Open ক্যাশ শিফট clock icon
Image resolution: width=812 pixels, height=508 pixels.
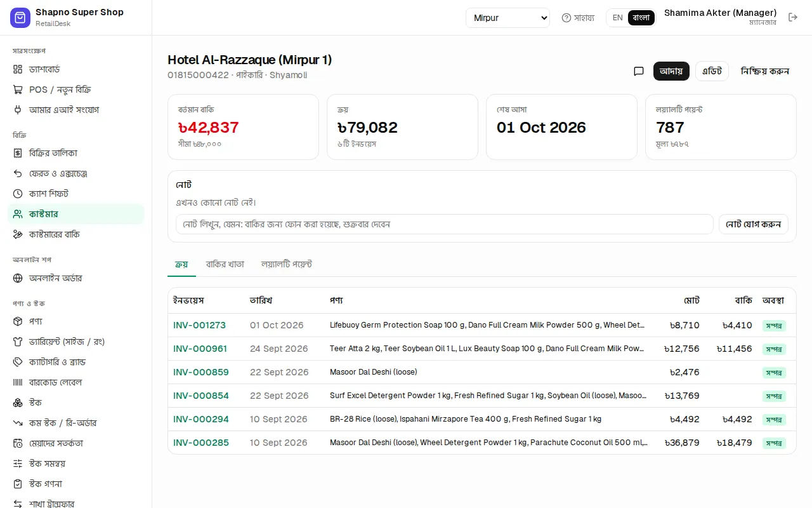(18, 194)
